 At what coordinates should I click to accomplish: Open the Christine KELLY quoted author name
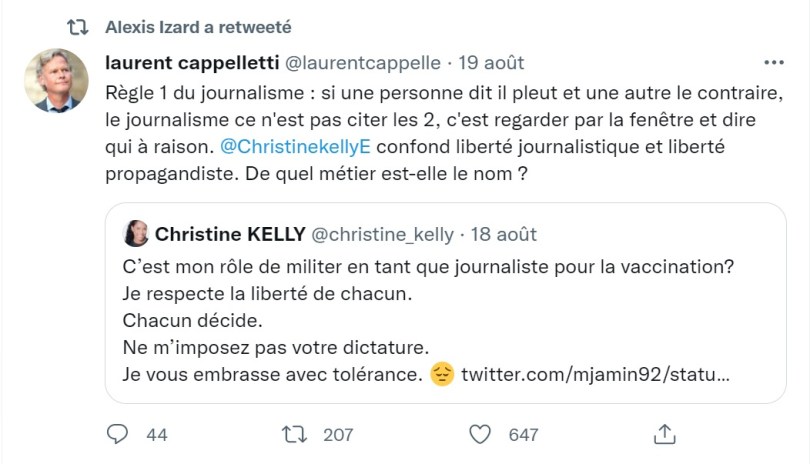coord(229,234)
